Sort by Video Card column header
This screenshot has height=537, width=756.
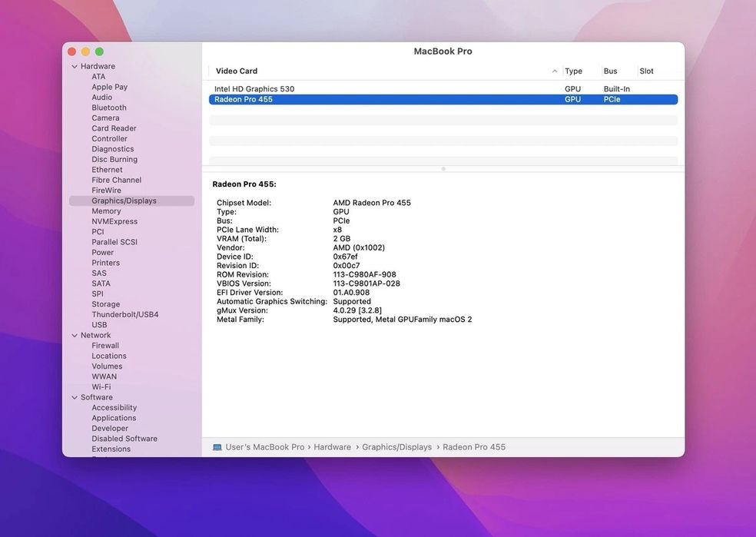(237, 71)
